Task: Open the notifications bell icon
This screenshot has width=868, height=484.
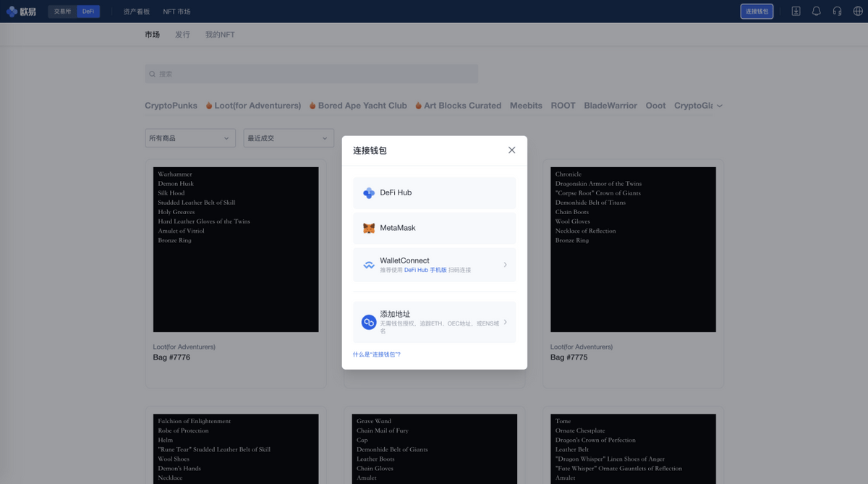Action: (816, 11)
